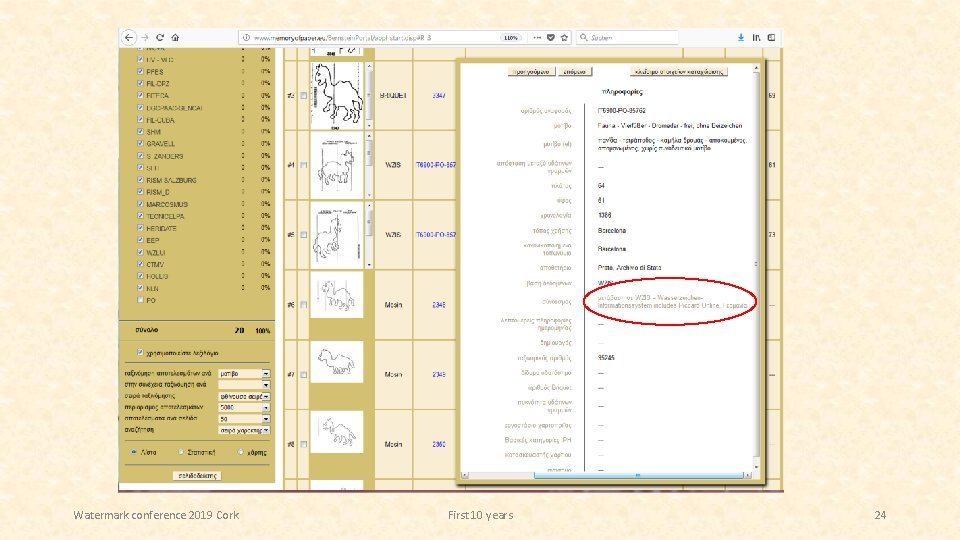
Task: Click the 35245 value in the info popup
Action: click(606, 358)
